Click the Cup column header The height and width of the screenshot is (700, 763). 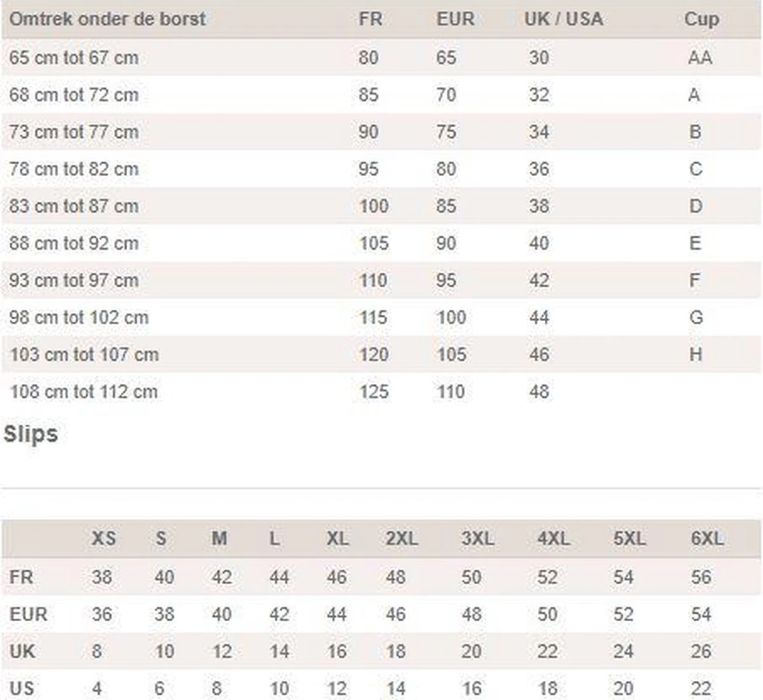(x=701, y=19)
